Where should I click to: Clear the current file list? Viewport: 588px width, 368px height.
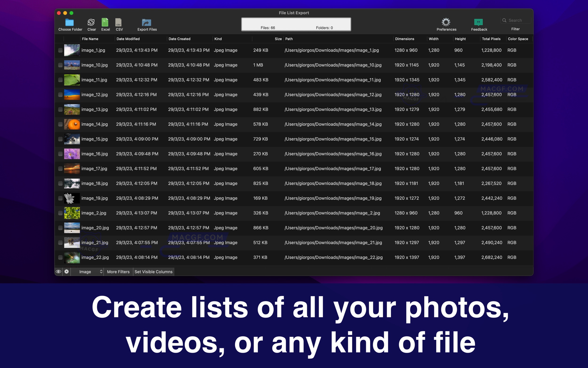coord(92,23)
